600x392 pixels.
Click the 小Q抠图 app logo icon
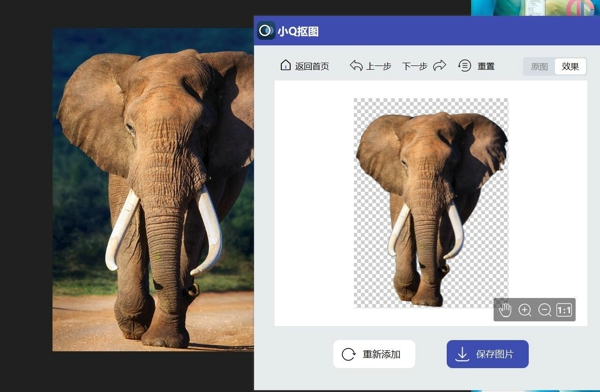pyautogui.click(x=266, y=31)
